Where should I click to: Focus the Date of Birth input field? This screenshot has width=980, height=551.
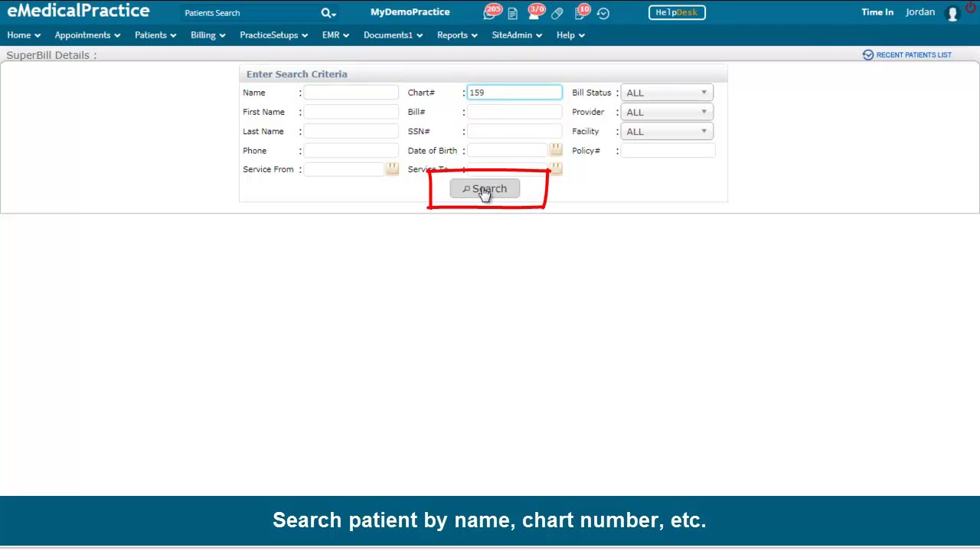[x=508, y=151]
